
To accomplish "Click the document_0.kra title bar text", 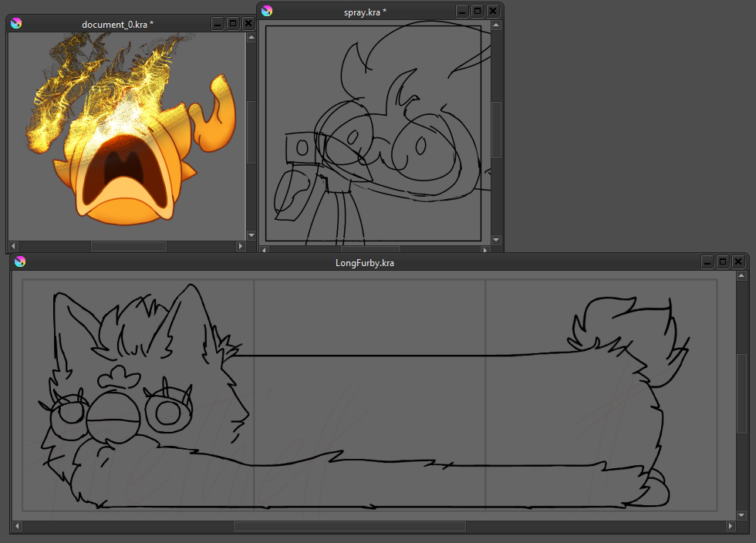I will pos(117,25).
